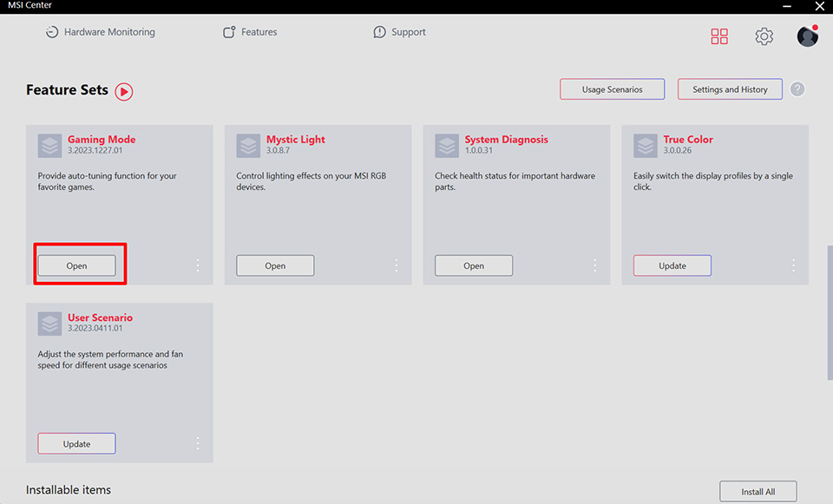Select the Features tab
Screen dimensions: 833x504
click(251, 32)
